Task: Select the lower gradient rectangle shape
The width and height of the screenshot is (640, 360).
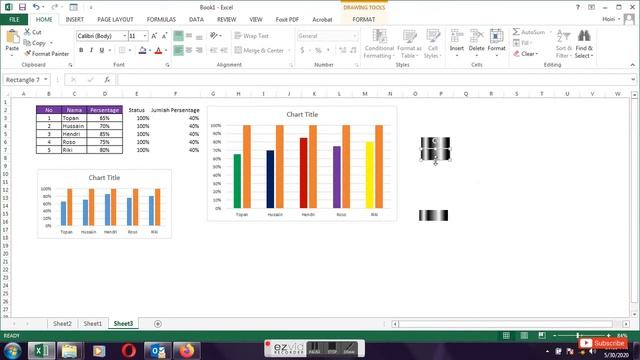Action: pyautogui.click(x=433, y=216)
